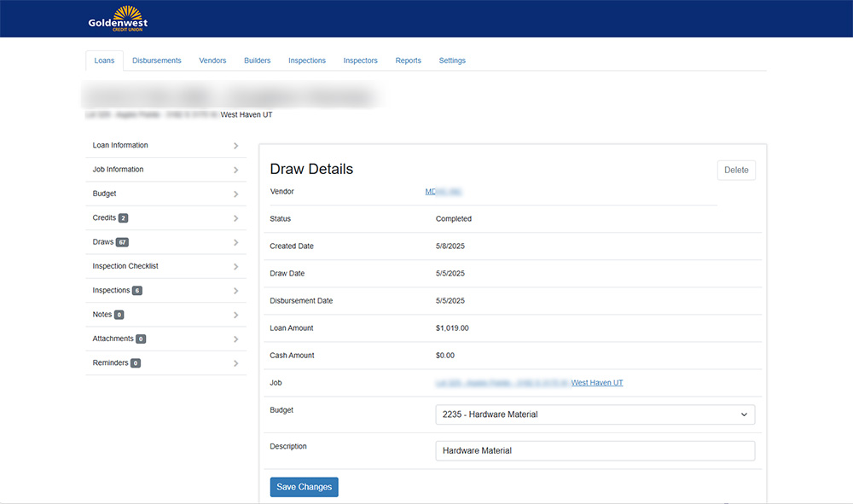
Task: Click the Inspections count badge
Action: coord(137,291)
